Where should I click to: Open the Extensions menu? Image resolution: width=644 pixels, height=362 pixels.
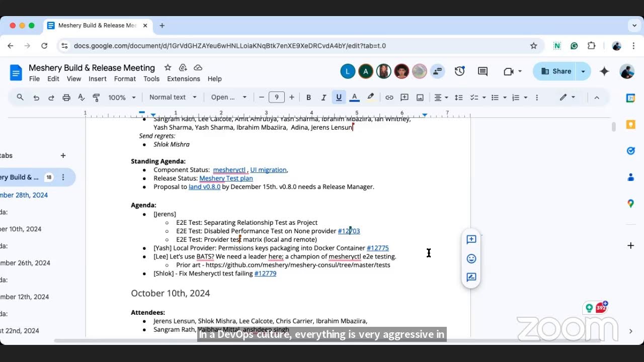(x=184, y=79)
